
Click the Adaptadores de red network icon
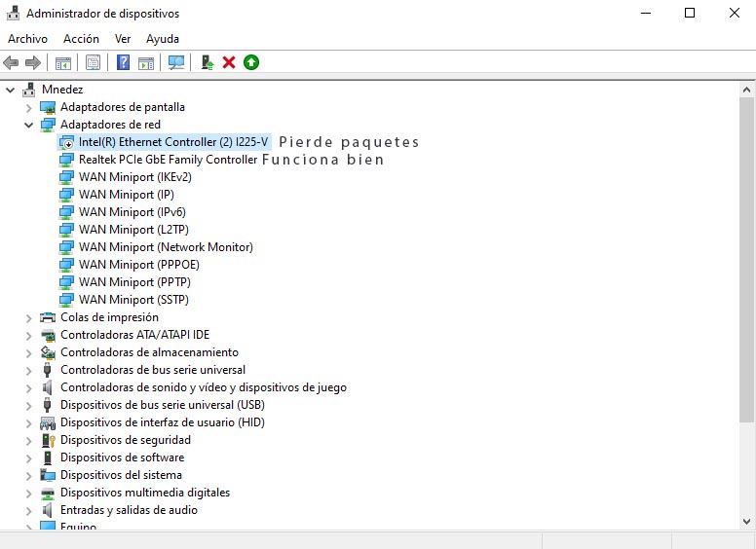point(47,125)
